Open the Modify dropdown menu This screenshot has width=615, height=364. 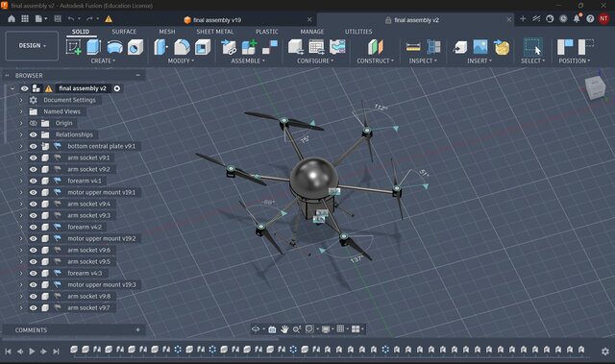(x=181, y=61)
